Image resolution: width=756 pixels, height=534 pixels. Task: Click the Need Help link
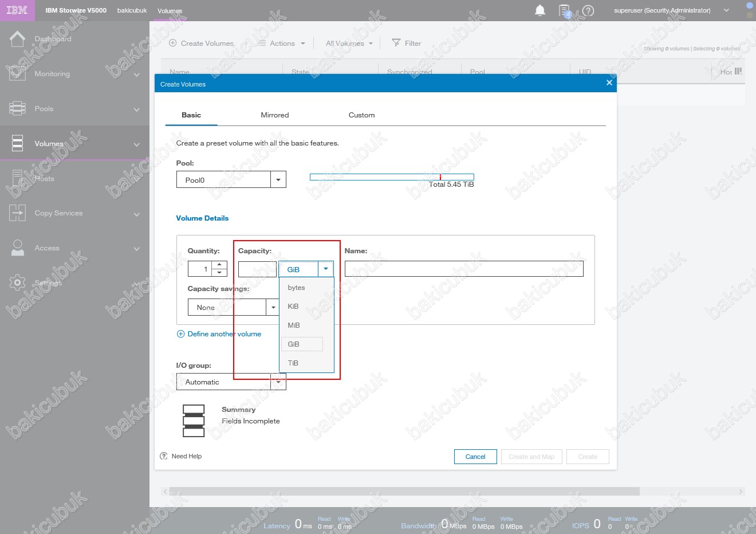point(187,456)
